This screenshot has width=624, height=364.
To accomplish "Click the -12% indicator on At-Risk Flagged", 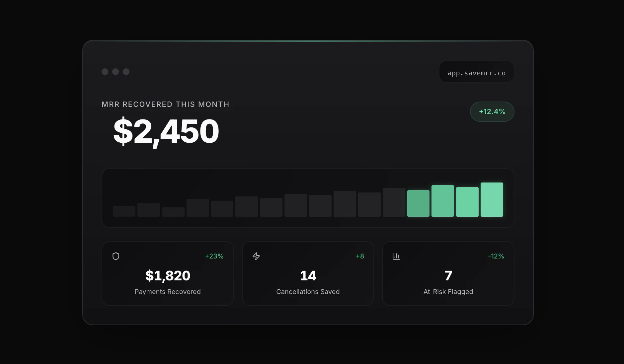I will coord(496,256).
